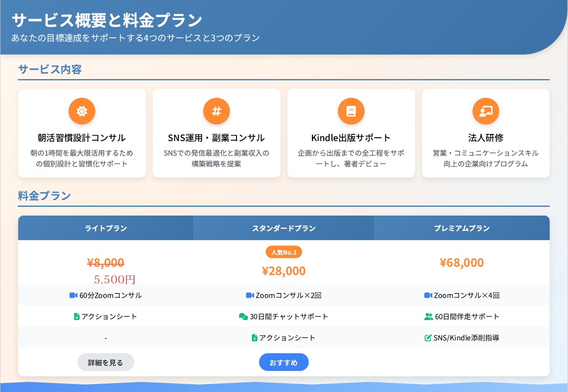Click people icon beside 60日間伴走サポート
Screen dimensions: 568x392
[429, 317]
